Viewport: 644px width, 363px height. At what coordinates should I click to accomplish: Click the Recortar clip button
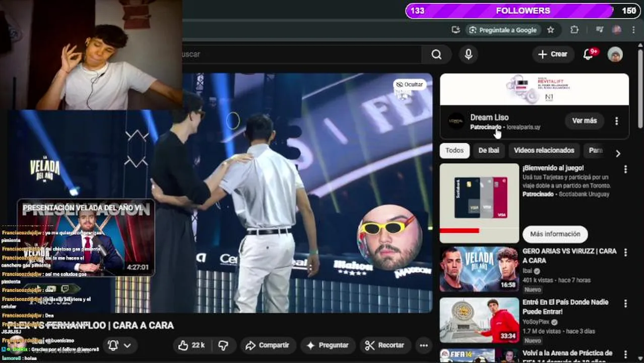tap(385, 345)
